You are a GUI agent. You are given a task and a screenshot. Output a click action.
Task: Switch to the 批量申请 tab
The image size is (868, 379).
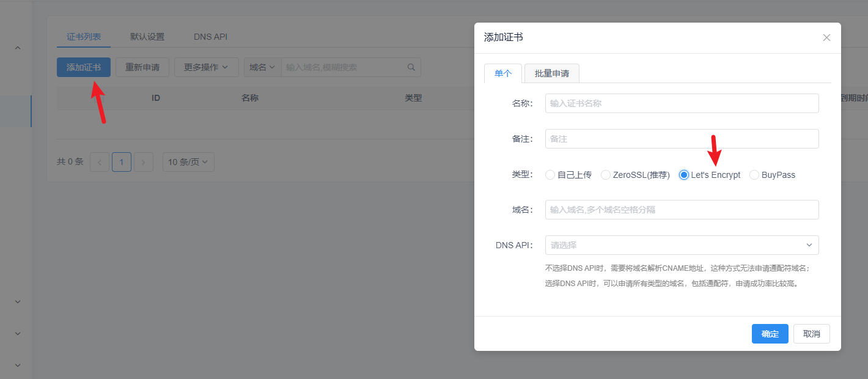click(552, 73)
